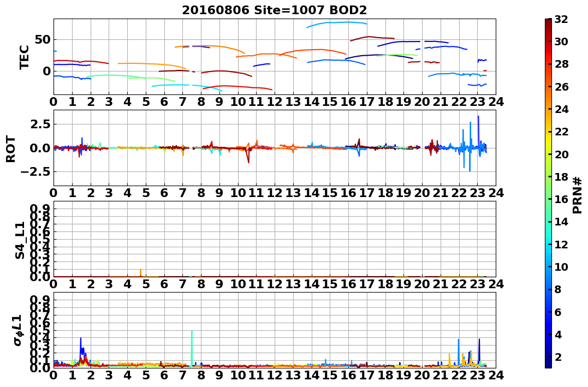Click the colorbar tick label 14

click(561, 222)
